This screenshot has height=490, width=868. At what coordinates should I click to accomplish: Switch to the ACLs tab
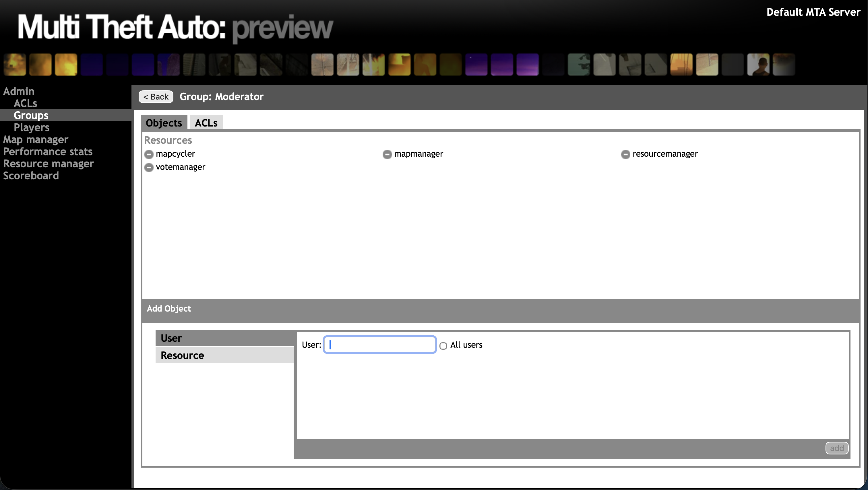tap(206, 123)
